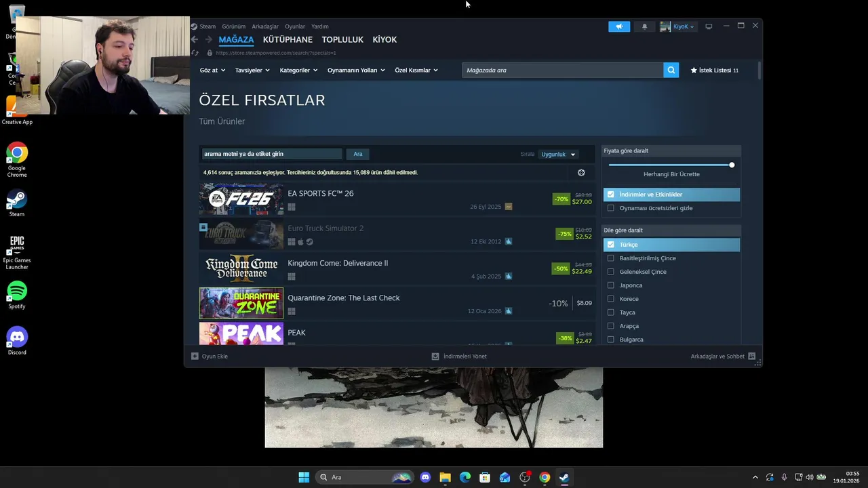Viewport: 868px width, 488px height.
Task: Open File Explorer from the taskbar
Action: [x=445, y=477]
